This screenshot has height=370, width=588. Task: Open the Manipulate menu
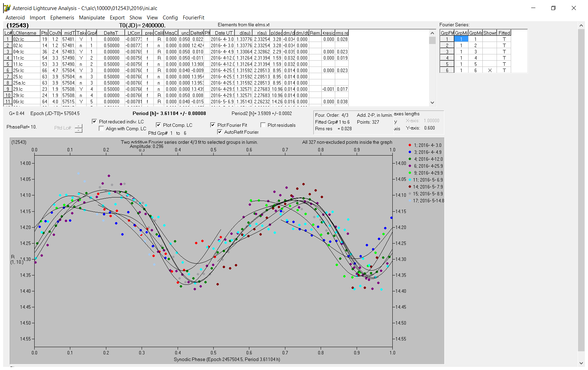(x=92, y=18)
